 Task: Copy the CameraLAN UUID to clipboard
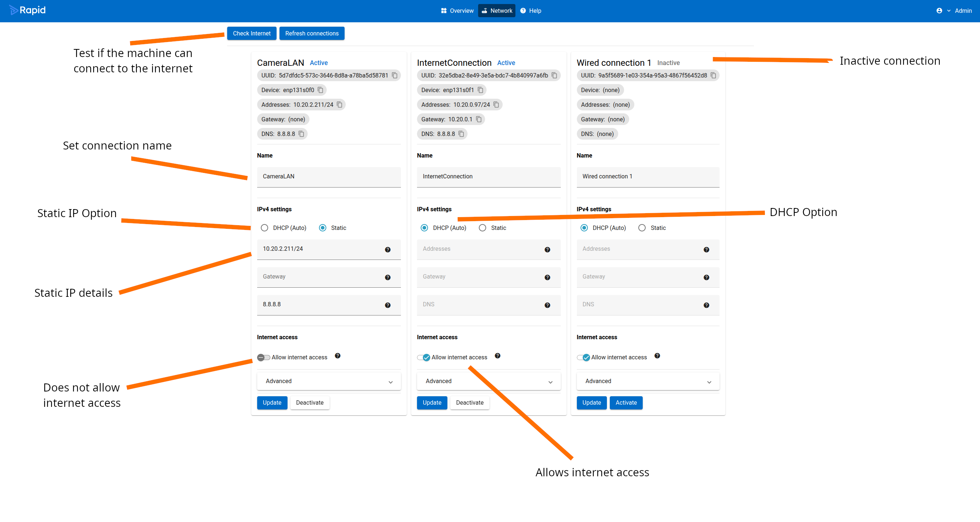[394, 75]
